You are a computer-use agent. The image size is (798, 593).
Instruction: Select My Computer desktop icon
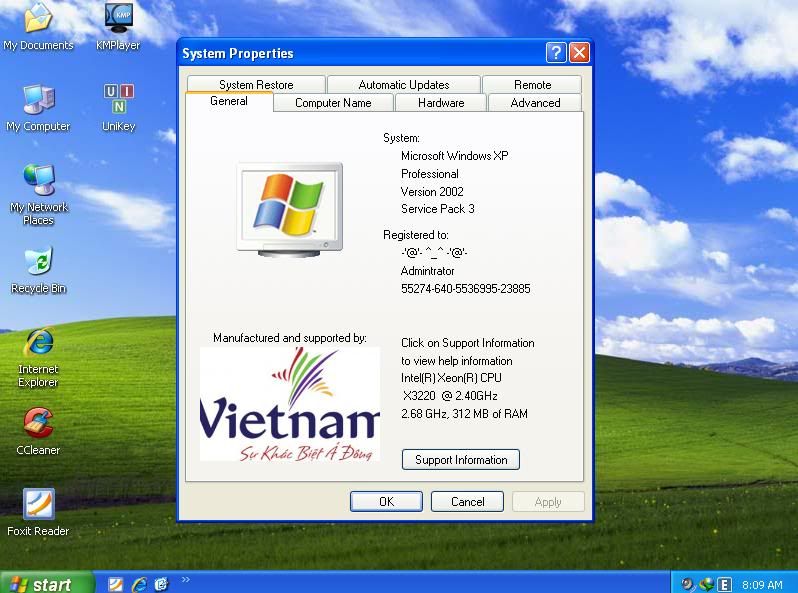[38, 108]
